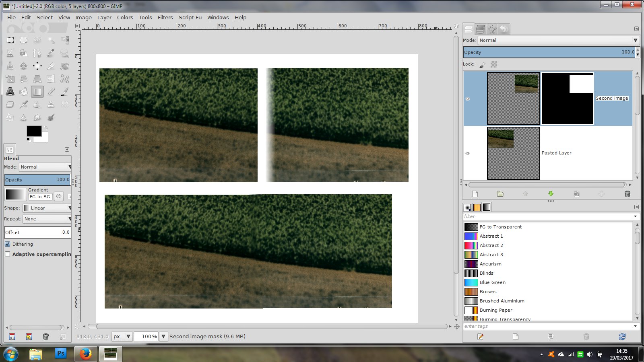
Task: Select the Paintbrush tool
Action: pos(64,92)
